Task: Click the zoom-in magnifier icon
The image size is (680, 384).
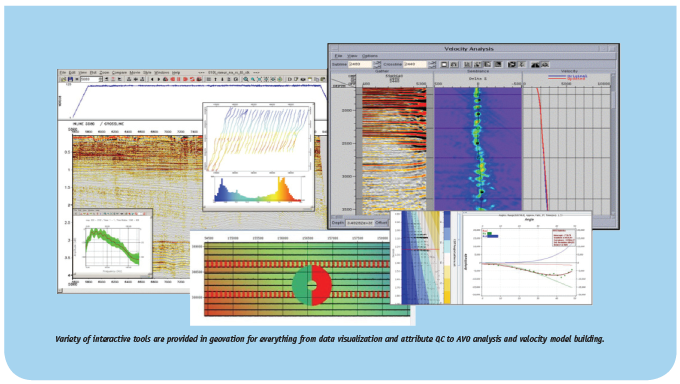Action: 246,79
